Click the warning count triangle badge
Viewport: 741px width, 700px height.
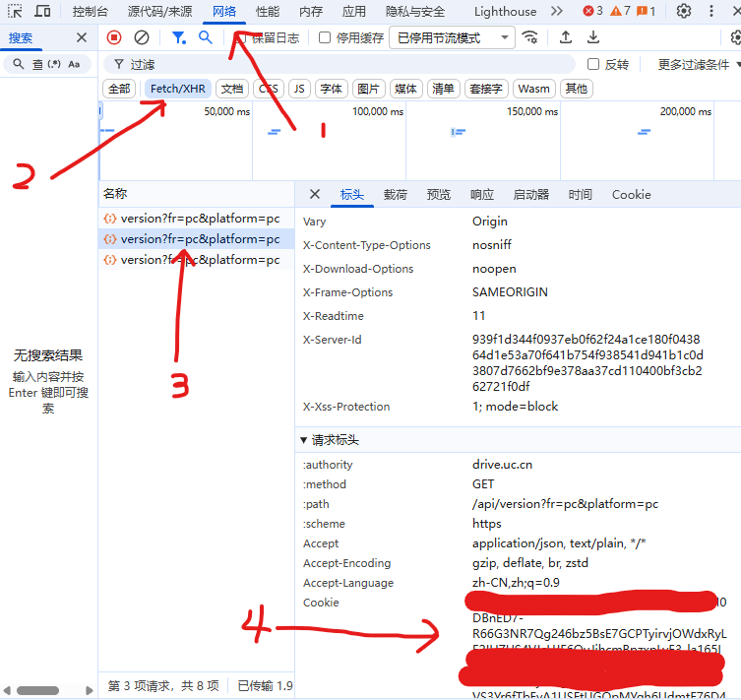tap(620, 11)
